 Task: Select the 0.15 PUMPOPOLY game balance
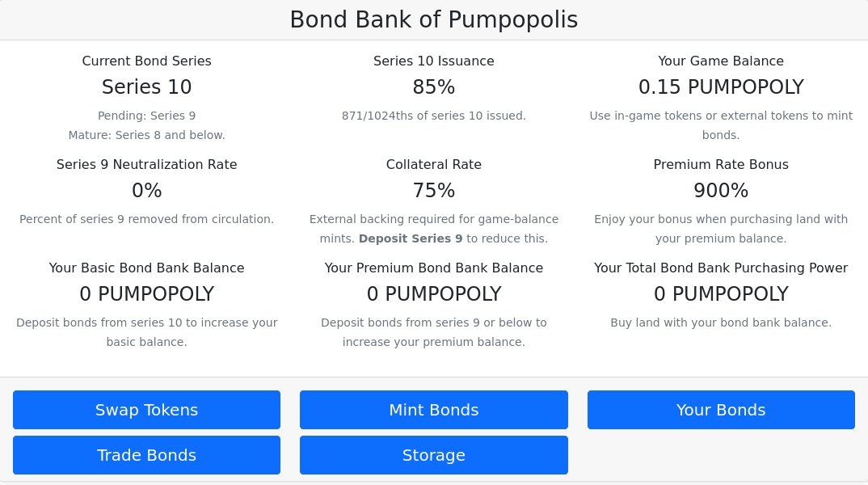(x=721, y=87)
